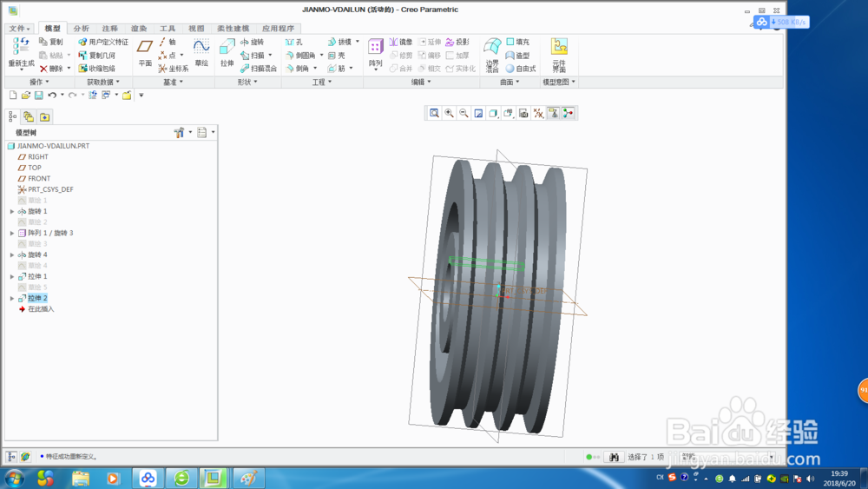Select the 壳 (Shell) tool
Screen dimensions: 868x489
coord(336,56)
